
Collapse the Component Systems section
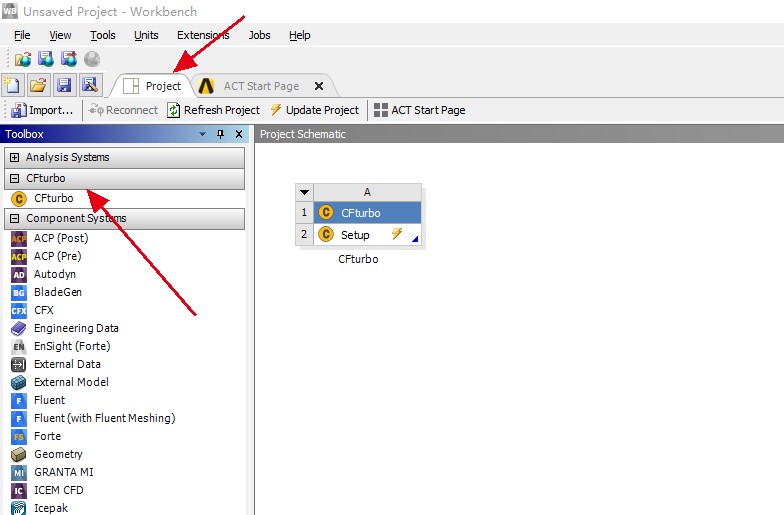point(14,218)
